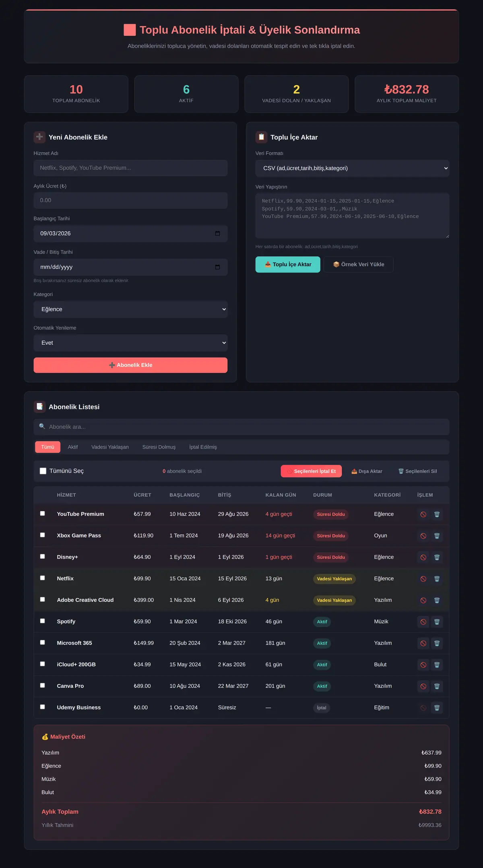Click the Seçilenleri Sil button
483x868 pixels.
click(417, 471)
